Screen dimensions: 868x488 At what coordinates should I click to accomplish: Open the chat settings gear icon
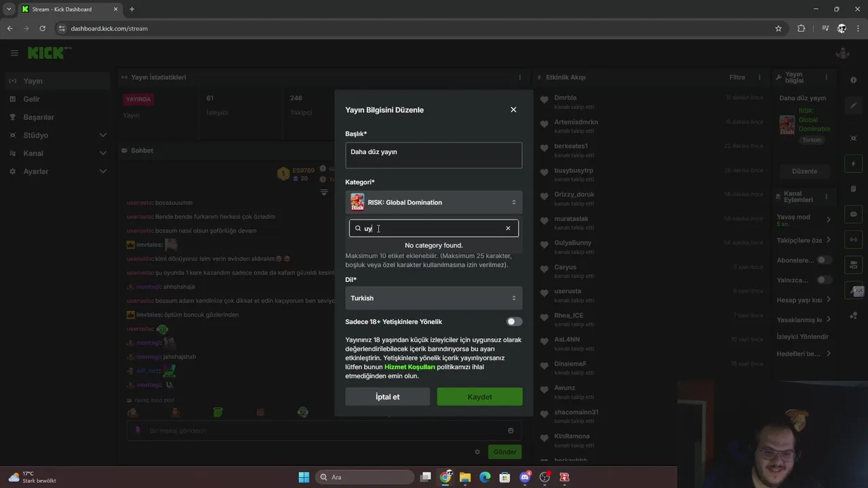coord(477,452)
